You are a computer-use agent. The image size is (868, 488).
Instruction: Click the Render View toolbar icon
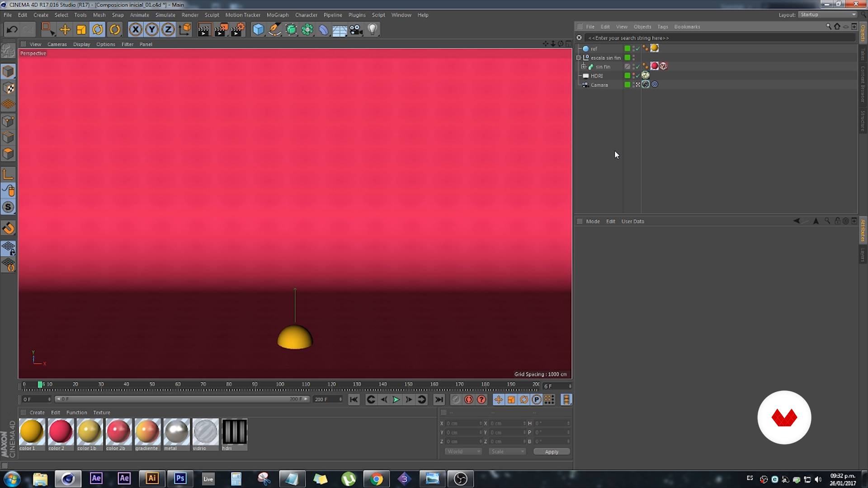(x=204, y=29)
